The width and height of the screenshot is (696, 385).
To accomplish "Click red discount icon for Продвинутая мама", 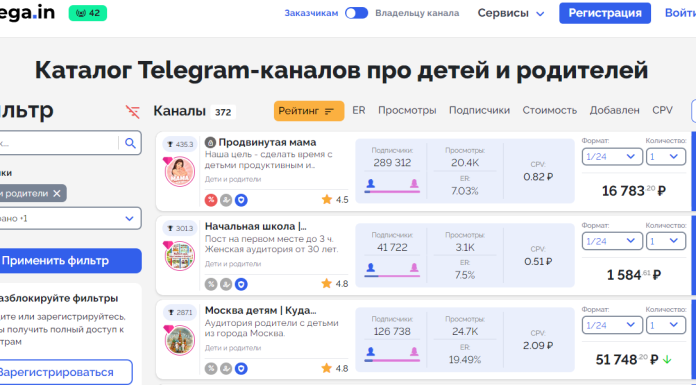I will (211, 200).
